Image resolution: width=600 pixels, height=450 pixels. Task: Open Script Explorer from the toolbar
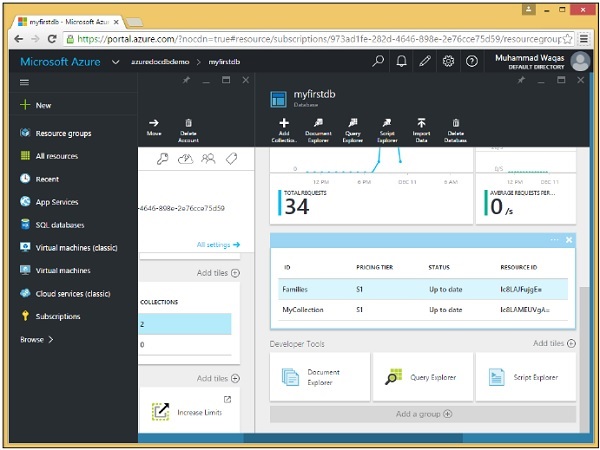[387, 130]
